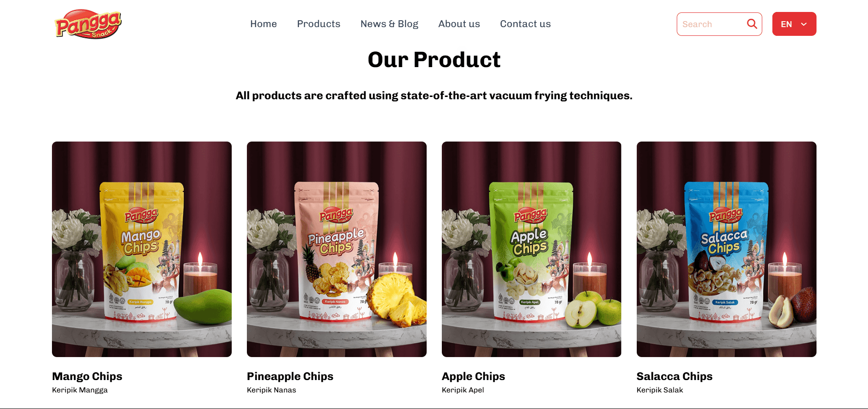Open the About us page
Screen dimensions: 868x409
(459, 24)
